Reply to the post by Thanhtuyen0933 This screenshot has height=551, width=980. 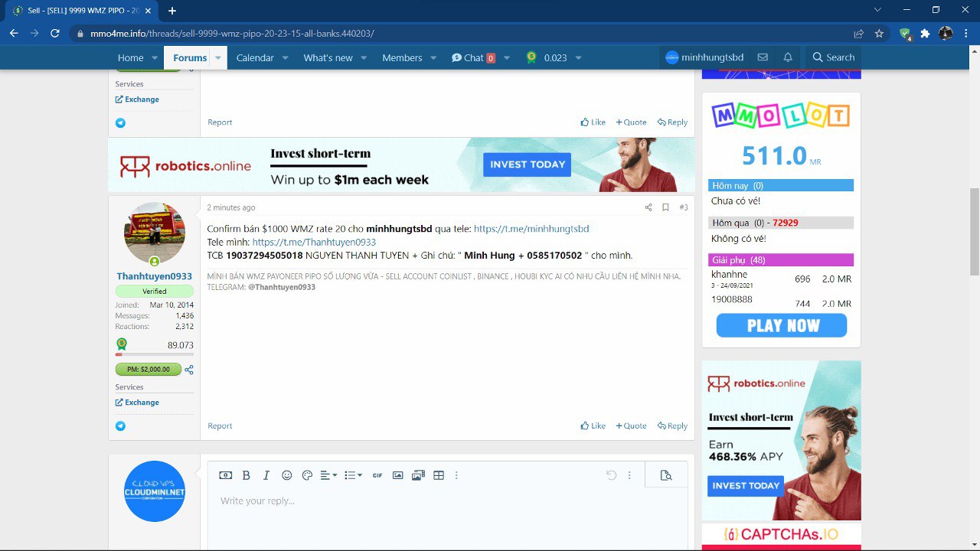coord(672,426)
